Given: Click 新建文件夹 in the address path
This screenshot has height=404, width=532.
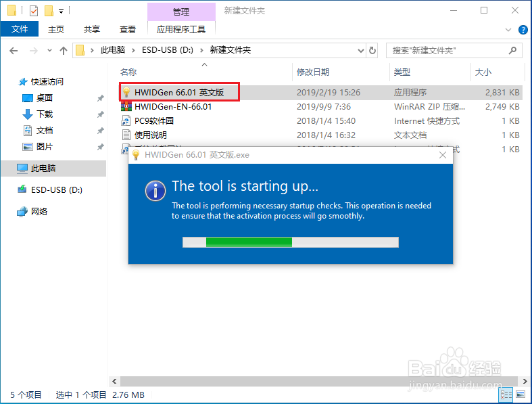Looking at the screenshot, I should [231, 50].
